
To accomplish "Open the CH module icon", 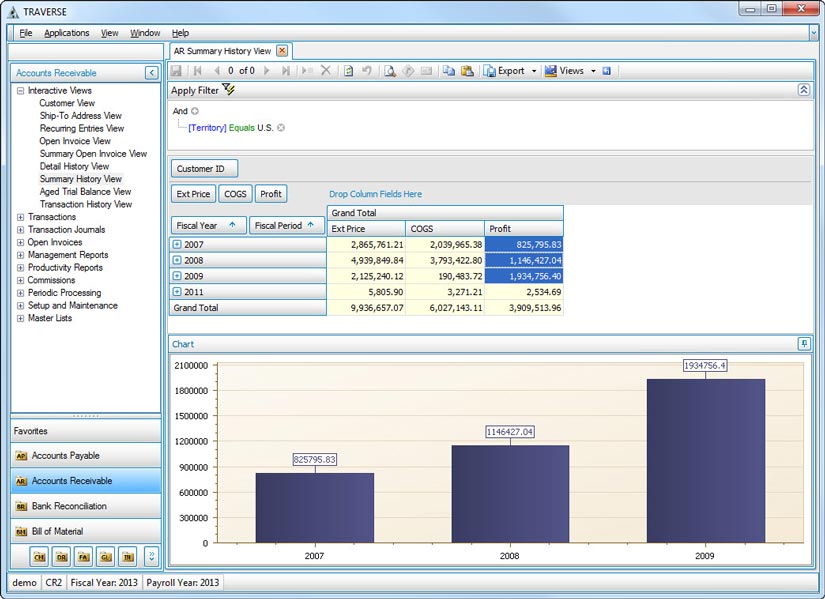I will pos(39,556).
